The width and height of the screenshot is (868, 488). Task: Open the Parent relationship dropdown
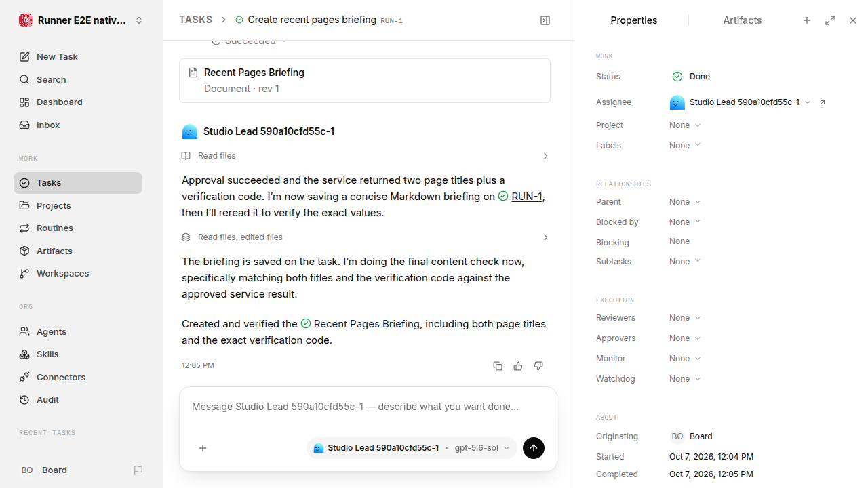[x=685, y=202]
